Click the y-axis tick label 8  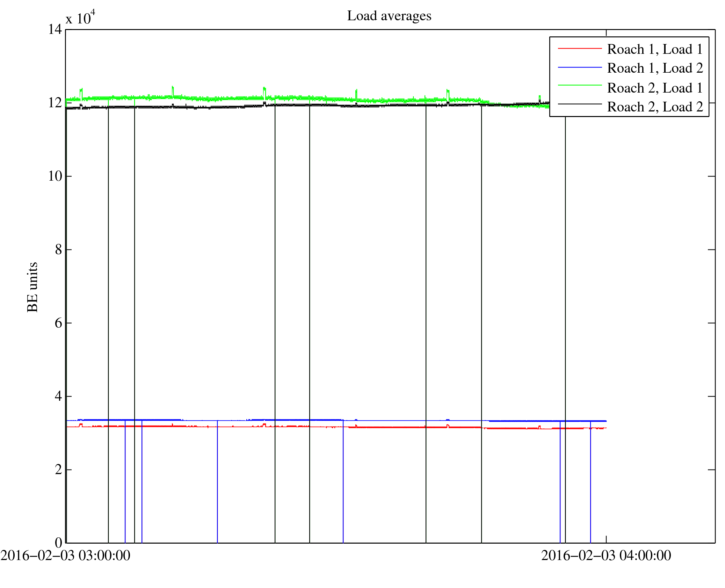(x=58, y=249)
